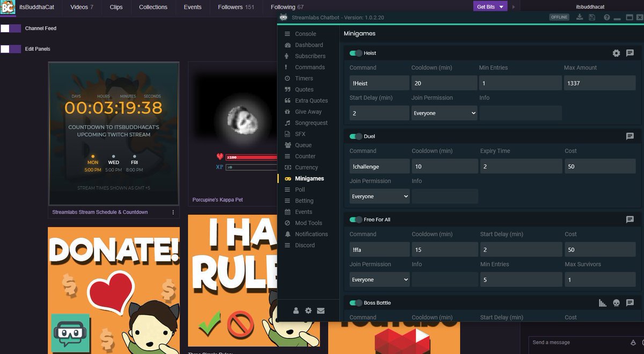The image size is (644, 354).
Task: Open the Quotes section
Action: click(x=304, y=90)
